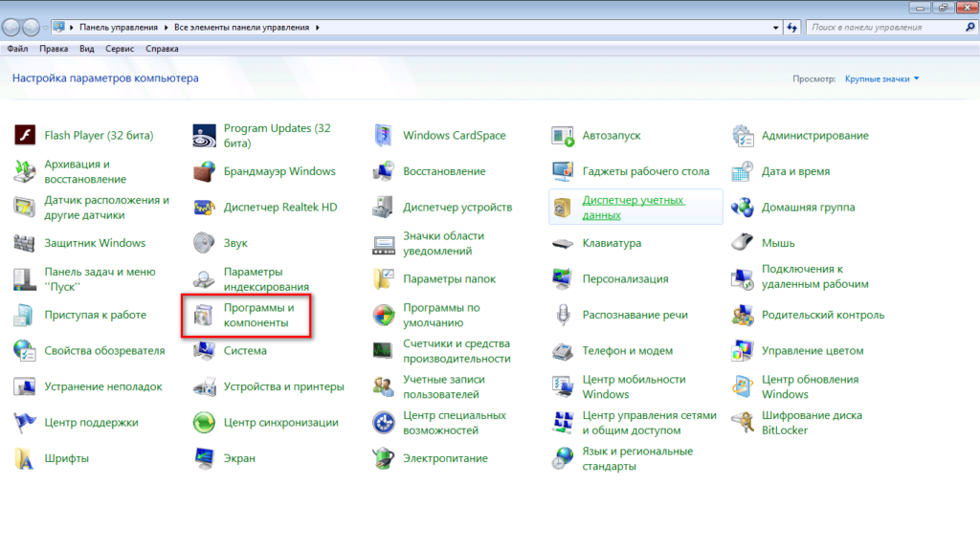Open the Персонализация icon

563,279
